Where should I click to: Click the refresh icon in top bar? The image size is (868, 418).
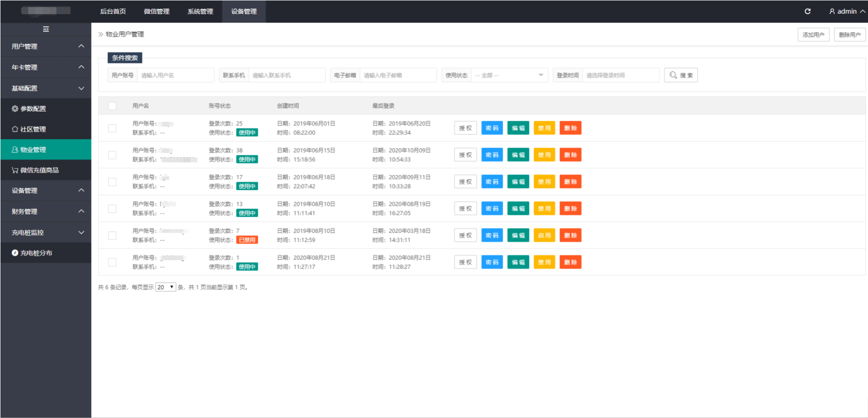tap(807, 11)
